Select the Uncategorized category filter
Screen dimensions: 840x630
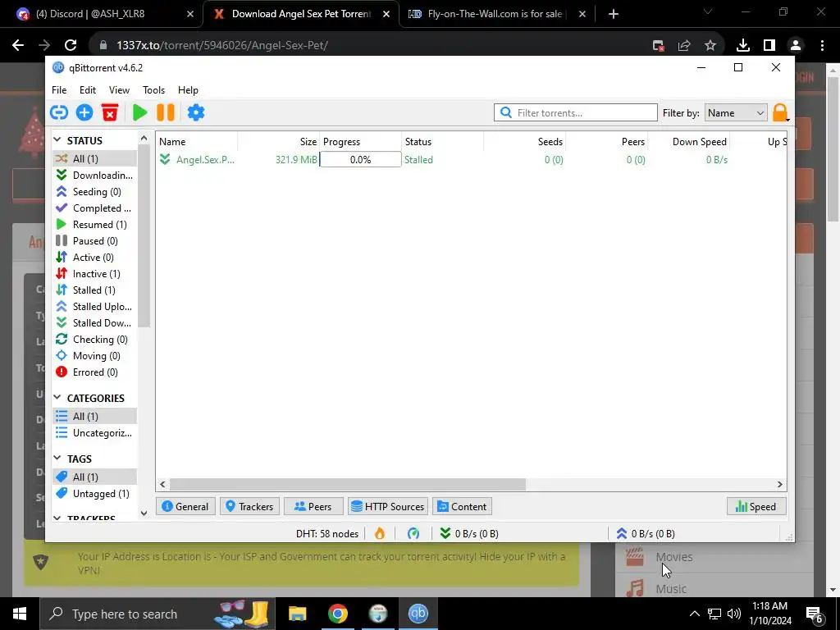[x=95, y=433]
